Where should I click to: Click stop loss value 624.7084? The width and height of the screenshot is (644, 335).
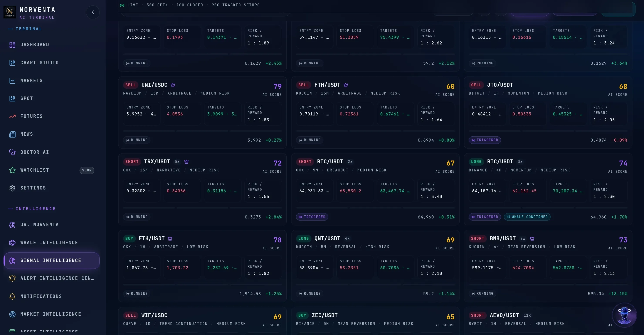[523, 268]
